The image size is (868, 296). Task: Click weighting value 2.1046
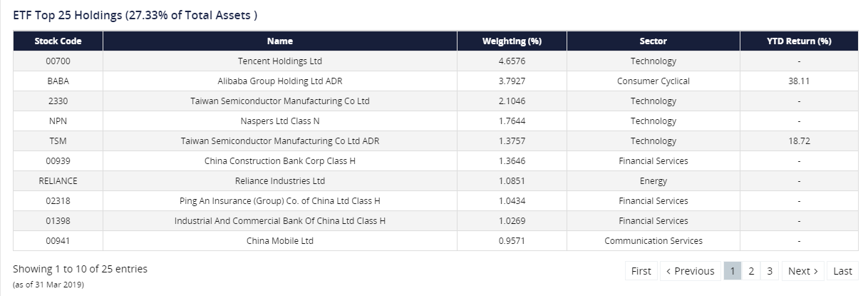(x=512, y=101)
